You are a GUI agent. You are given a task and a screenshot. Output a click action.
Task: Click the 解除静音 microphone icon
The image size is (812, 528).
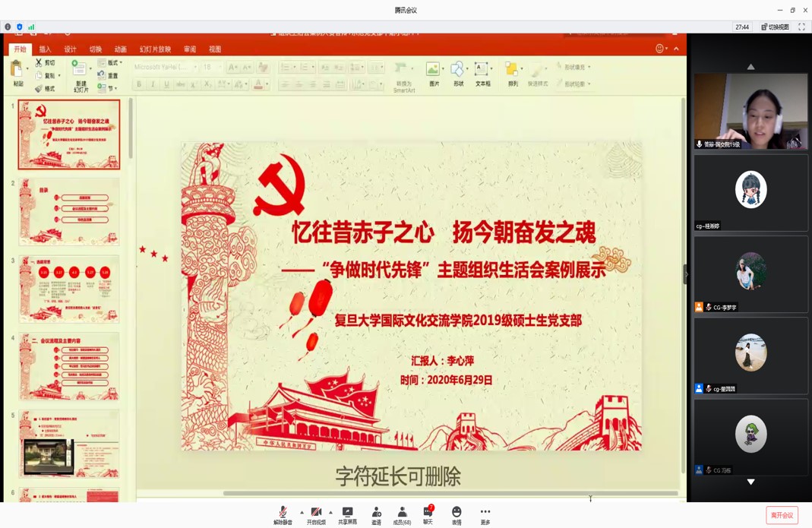click(283, 511)
